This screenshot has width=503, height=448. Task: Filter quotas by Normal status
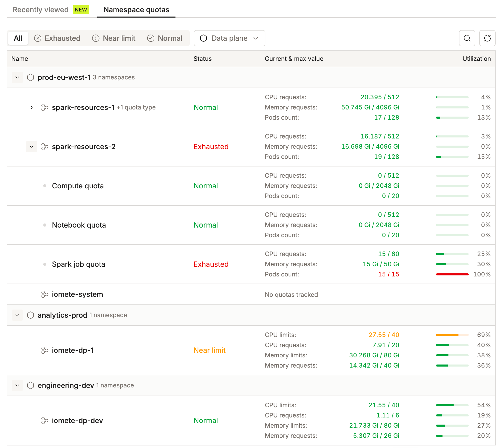(x=165, y=38)
